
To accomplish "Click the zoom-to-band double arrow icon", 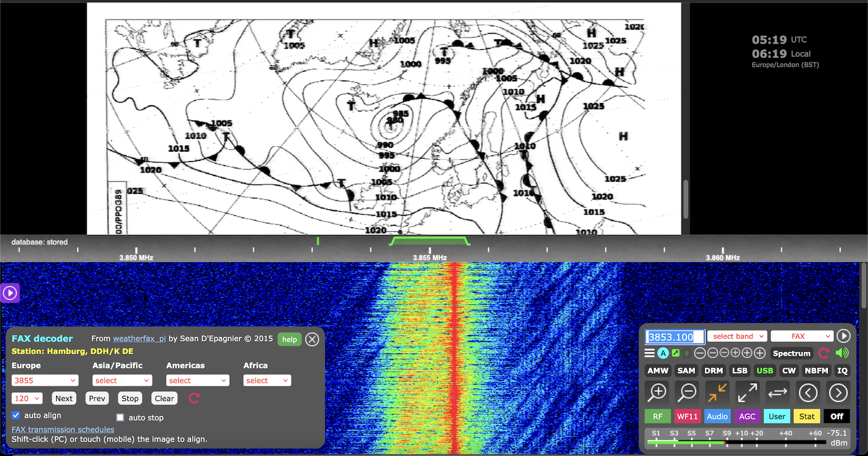I will [x=778, y=393].
